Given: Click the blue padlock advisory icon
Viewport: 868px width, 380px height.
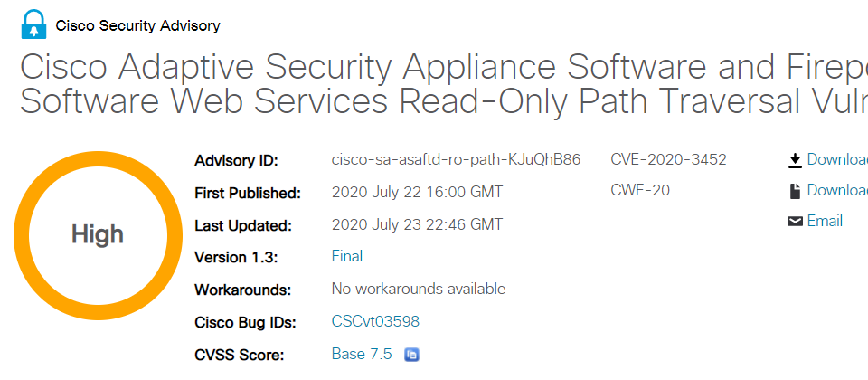Looking at the screenshot, I should (x=33, y=24).
